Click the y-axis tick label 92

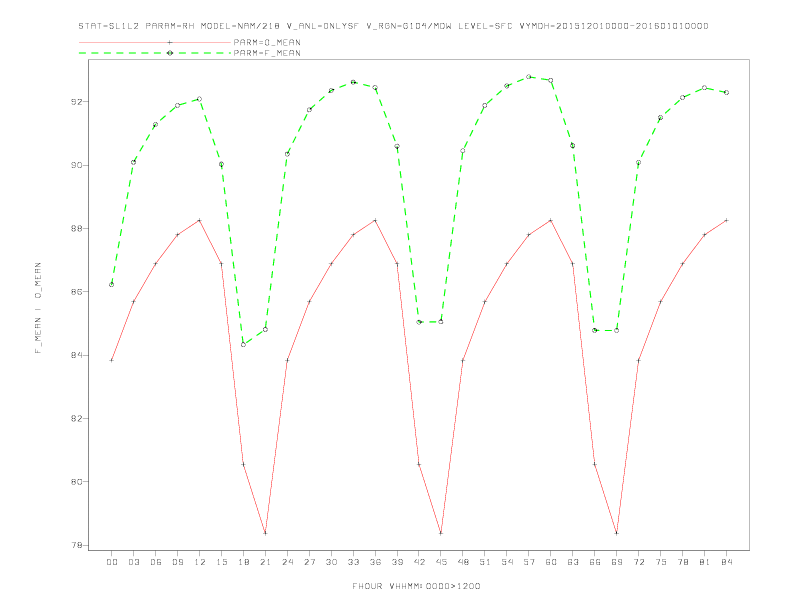coord(76,102)
